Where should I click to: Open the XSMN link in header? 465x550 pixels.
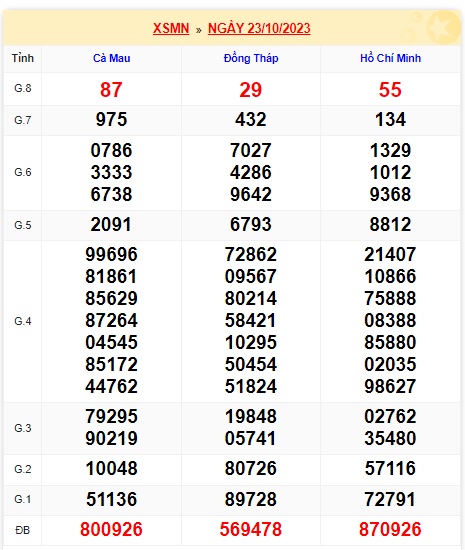point(171,28)
